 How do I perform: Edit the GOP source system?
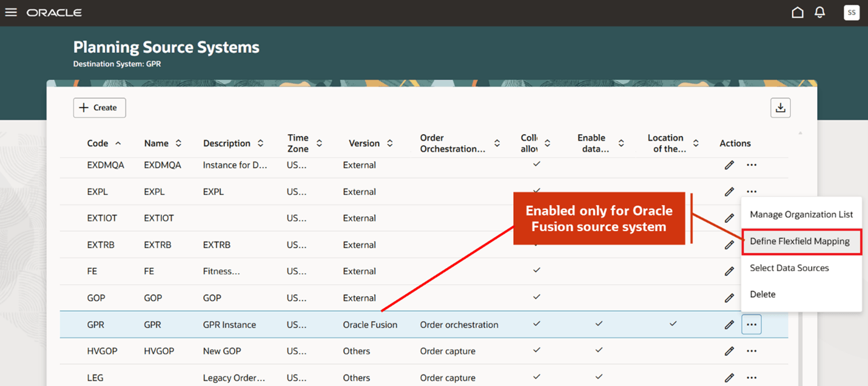[729, 298]
